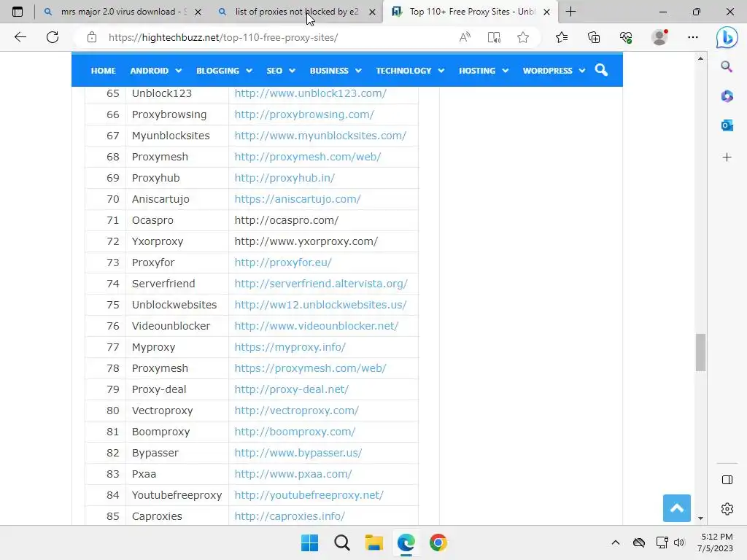The height and width of the screenshot is (560, 747).
Task: Open Browser essentials heart icon
Action: pyautogui.click(x=626, y=37)
